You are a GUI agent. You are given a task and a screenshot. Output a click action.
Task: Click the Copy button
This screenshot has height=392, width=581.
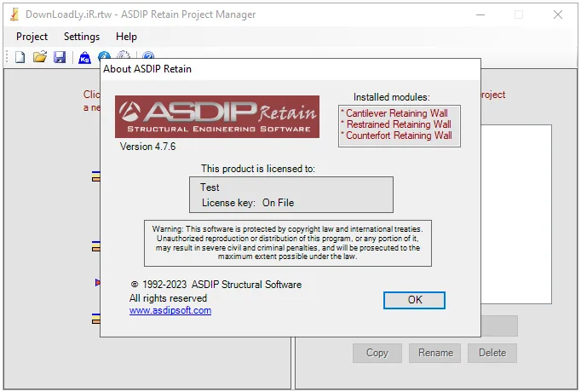[377, 353]
